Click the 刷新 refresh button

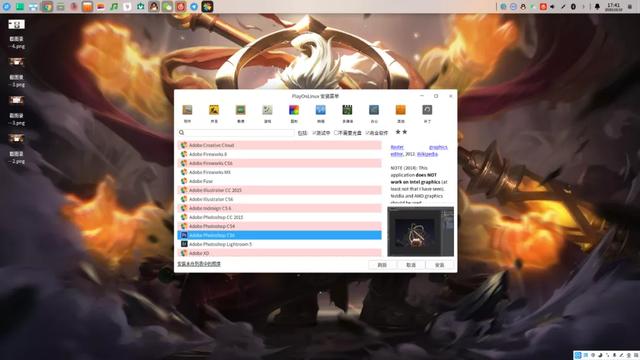click(382, 265)
